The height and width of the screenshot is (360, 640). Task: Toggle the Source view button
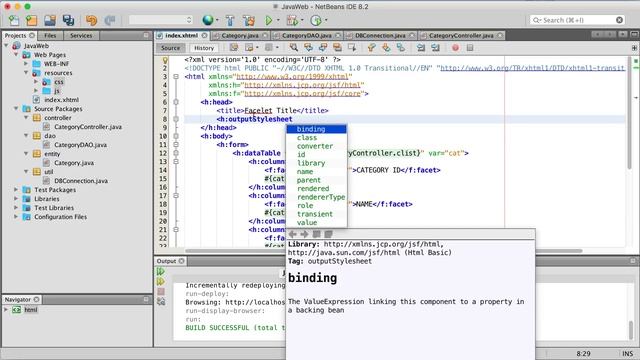[x=170, y=48]
